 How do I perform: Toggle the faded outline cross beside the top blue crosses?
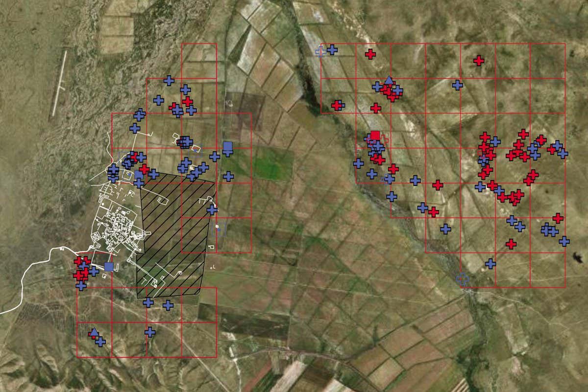(x=320, y=50)
